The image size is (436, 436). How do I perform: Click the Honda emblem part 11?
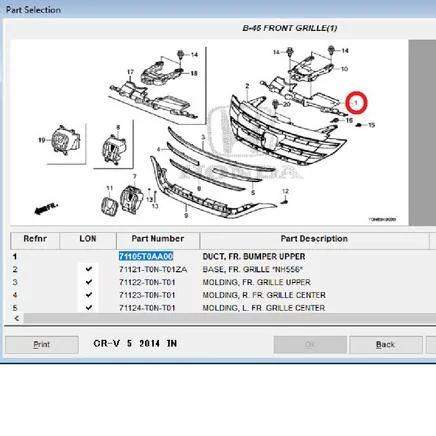[x=110, y=206]
